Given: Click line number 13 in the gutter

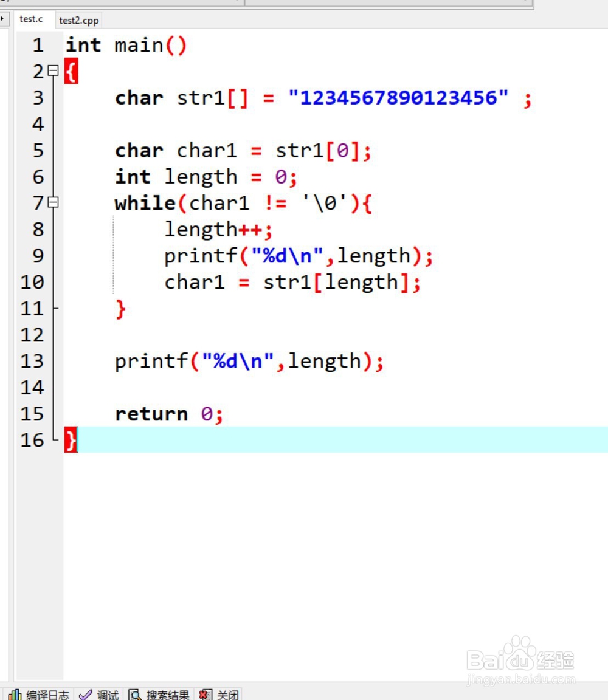Looking at the screenshot, I should 32,361.
